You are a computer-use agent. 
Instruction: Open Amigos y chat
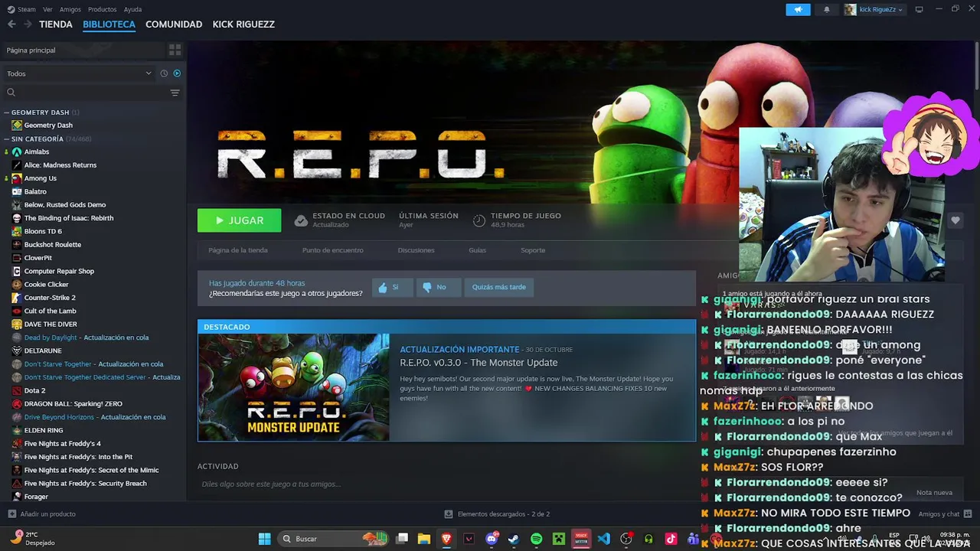pyautogui.click(x=945, y=514)
